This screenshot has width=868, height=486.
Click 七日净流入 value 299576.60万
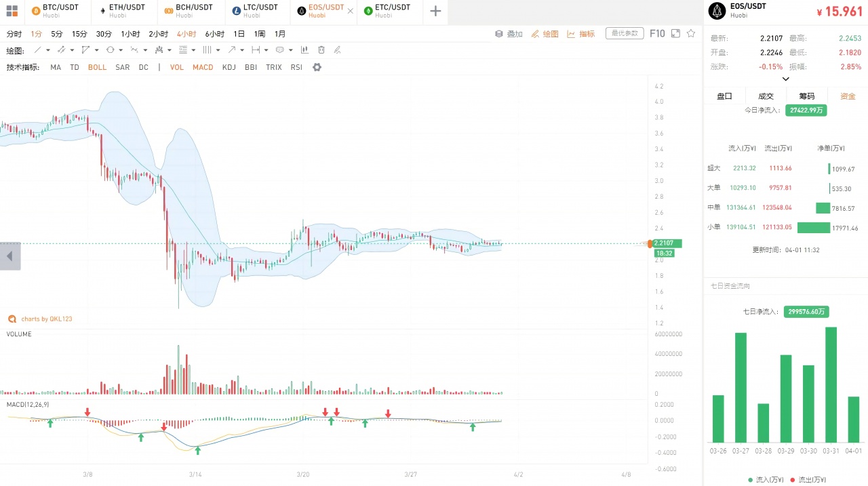tap(806, 312)
